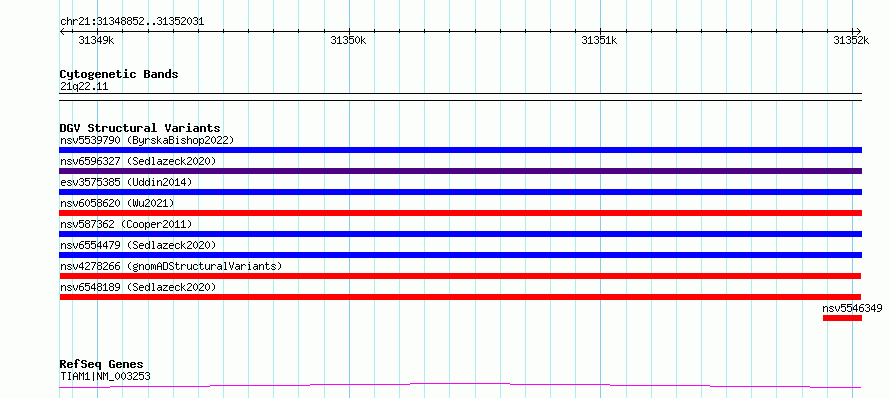Click the 31352k ruler label
The height and width of the screenshot is (398, 890).
[851, 40]
